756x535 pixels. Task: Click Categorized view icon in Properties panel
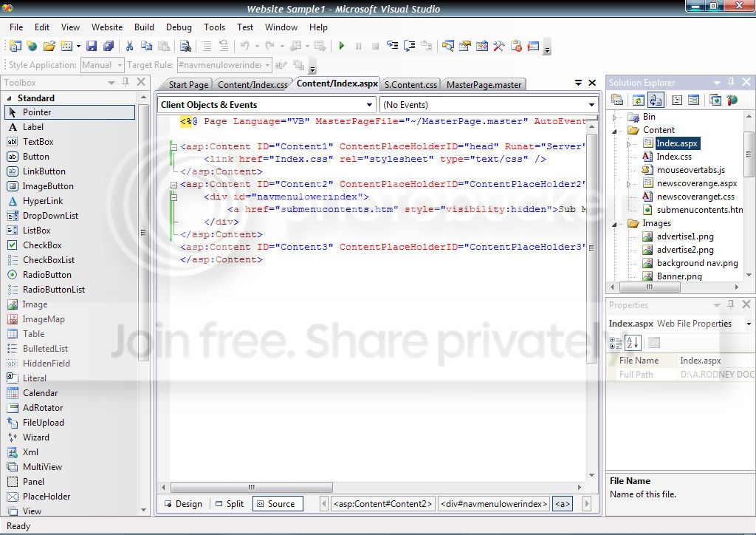pyautogui.click(x=616, y=343)
